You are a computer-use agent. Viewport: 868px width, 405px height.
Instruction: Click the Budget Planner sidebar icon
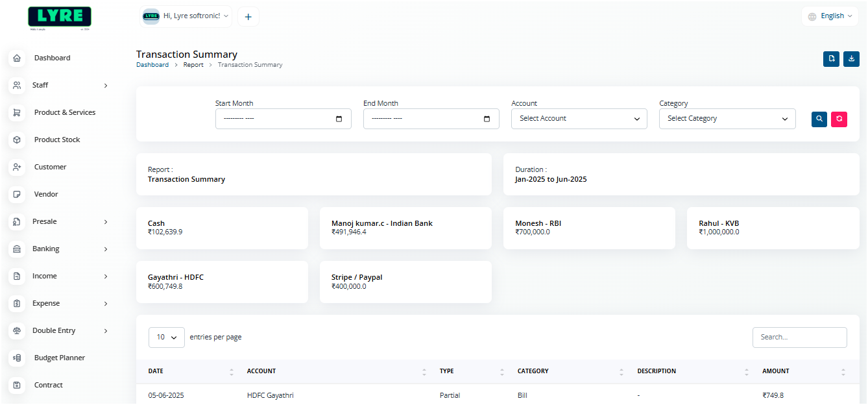click(17, 358)
